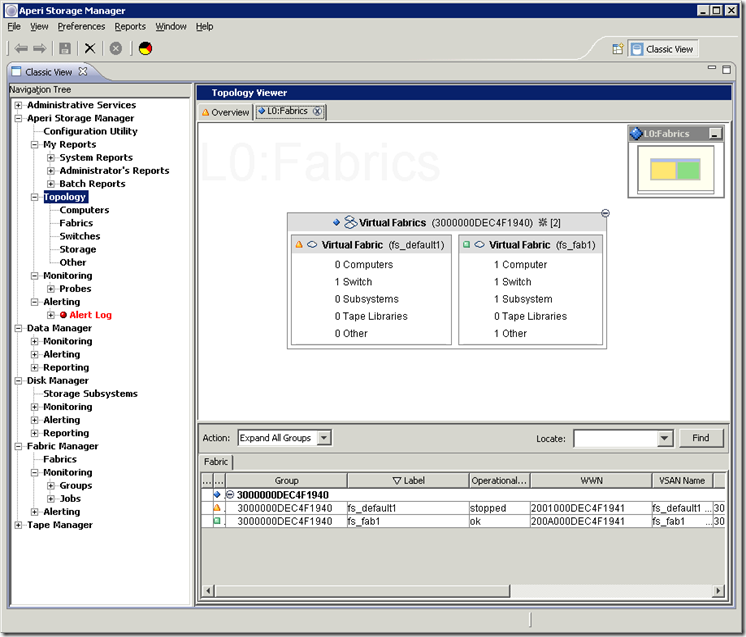Viewport: 746px width, 637px height.
Task: Select Configuration Utility in navigation tree
Action: tap(90, 131)
